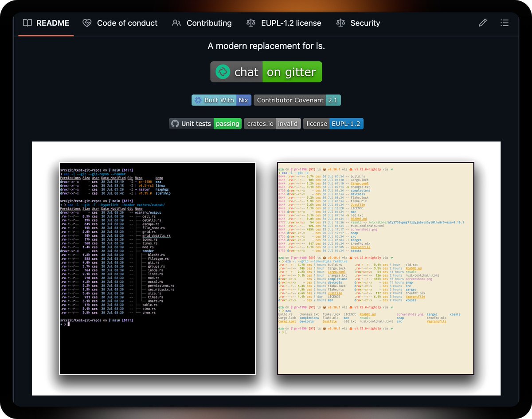Click the heart icon beside Code of conduct
The height and width of the screenshot is (419, 532).
click(87, 23)
